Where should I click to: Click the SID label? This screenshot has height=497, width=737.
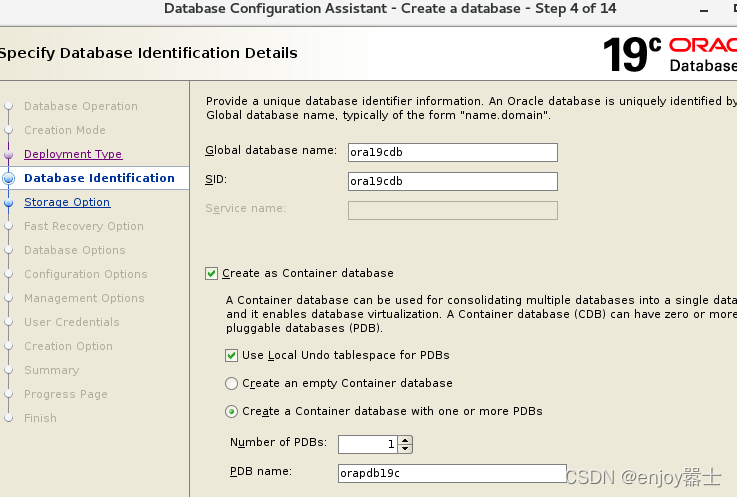coord(216,180)
